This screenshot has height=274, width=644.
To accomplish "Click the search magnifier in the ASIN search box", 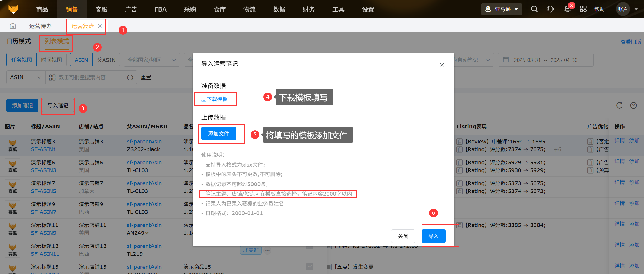I will [x=130, y=77].
